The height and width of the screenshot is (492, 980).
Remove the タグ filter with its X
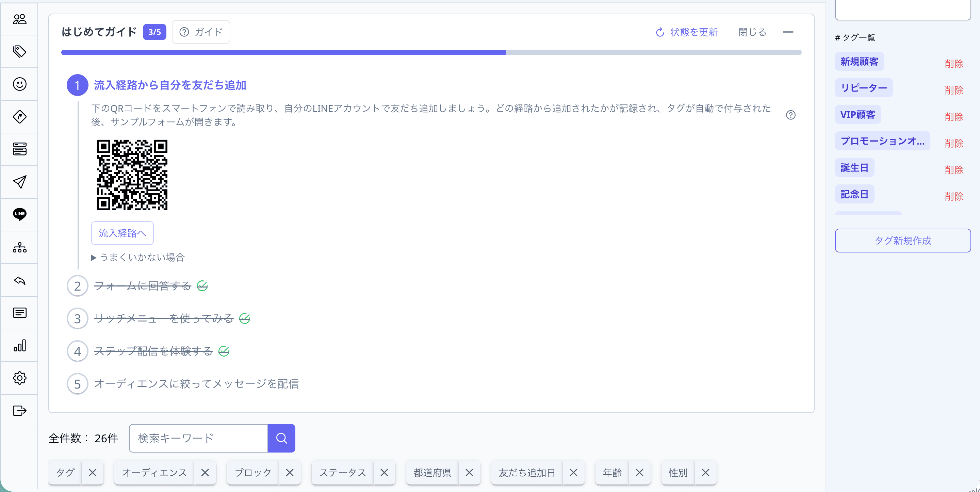pos(93,472)
